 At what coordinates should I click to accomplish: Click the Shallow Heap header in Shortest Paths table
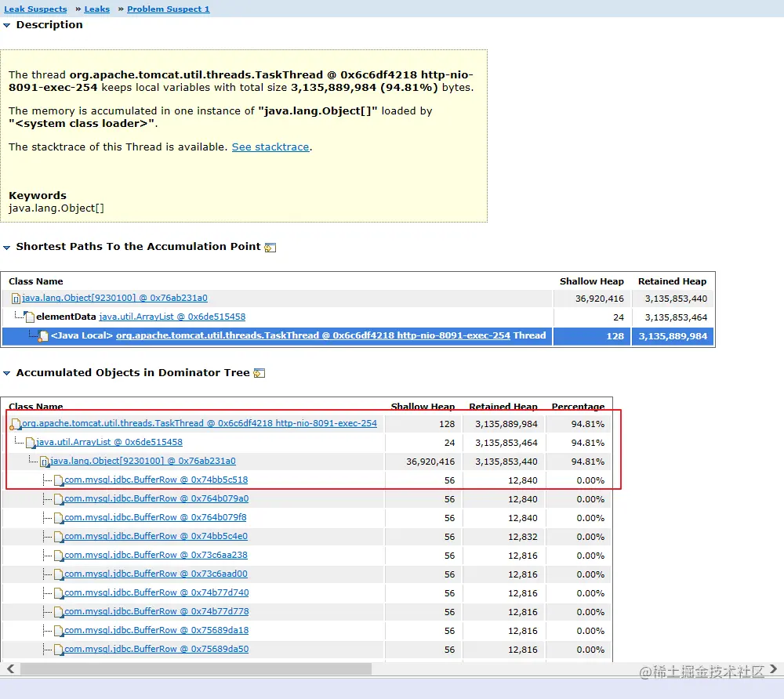[591, 281]
